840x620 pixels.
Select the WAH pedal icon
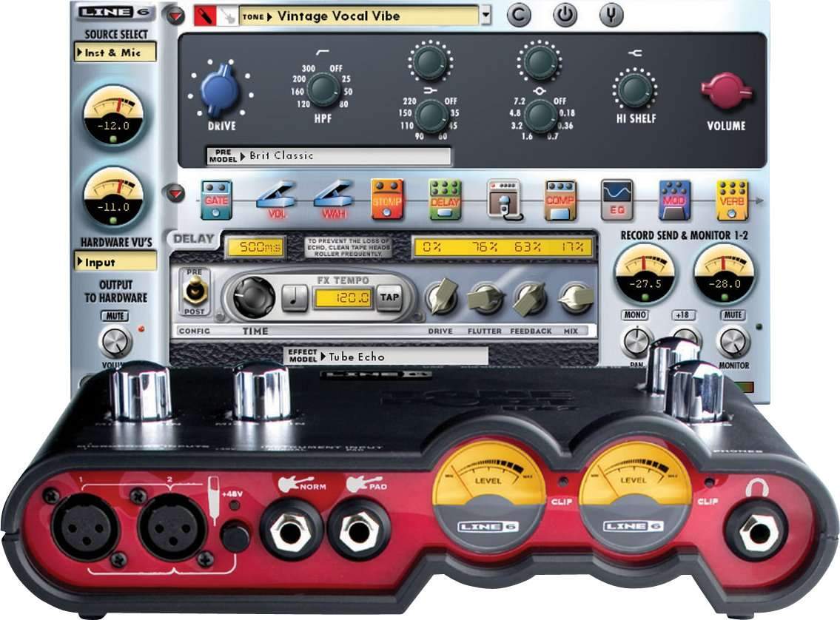point(333,200)
